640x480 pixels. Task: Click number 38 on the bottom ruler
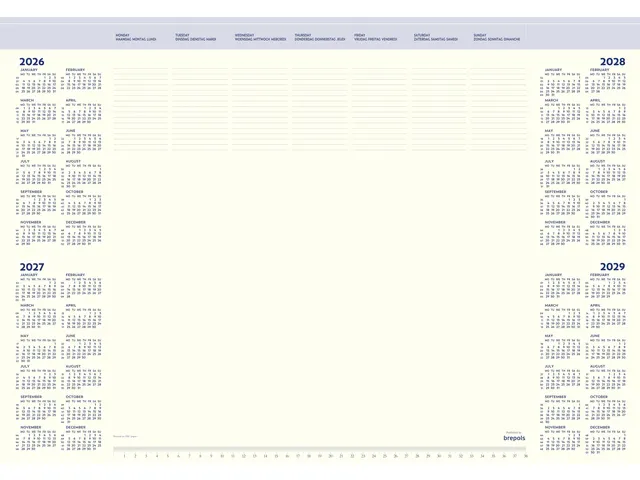point(526,456)
